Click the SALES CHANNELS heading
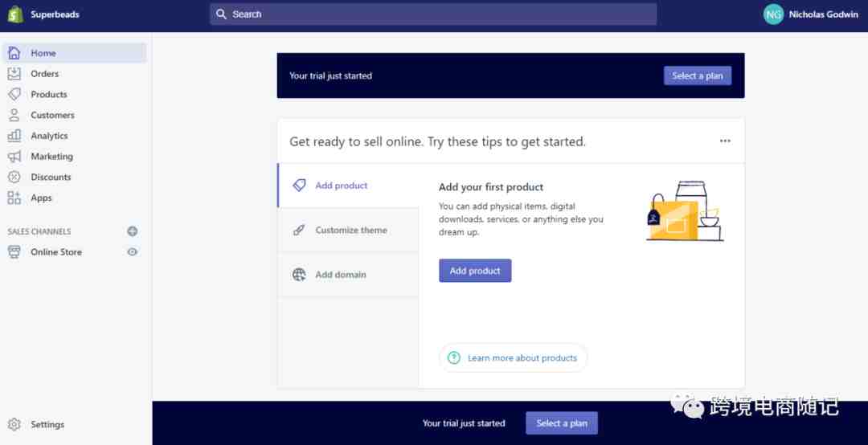 coord(39,231)
